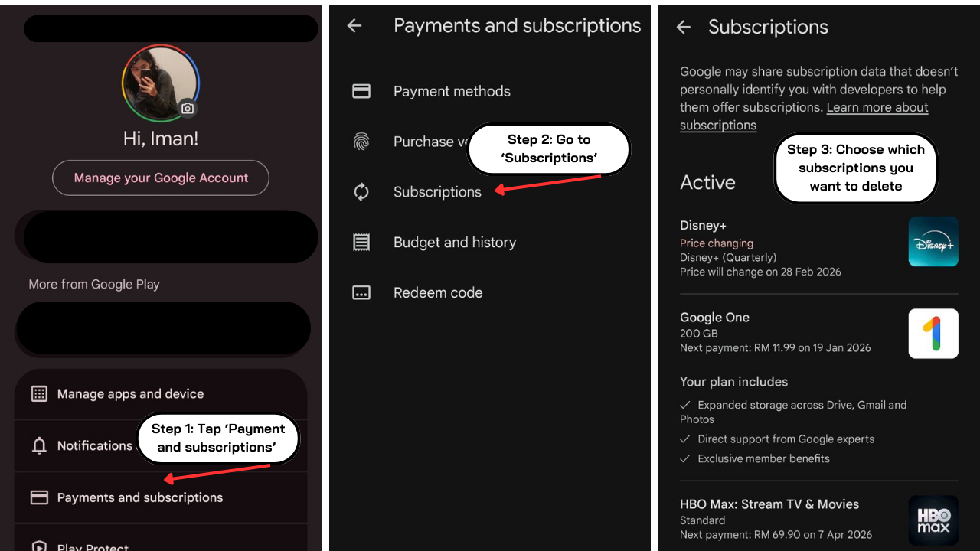Select the Budget and history entry
The image size is (980, 551).
490,243
